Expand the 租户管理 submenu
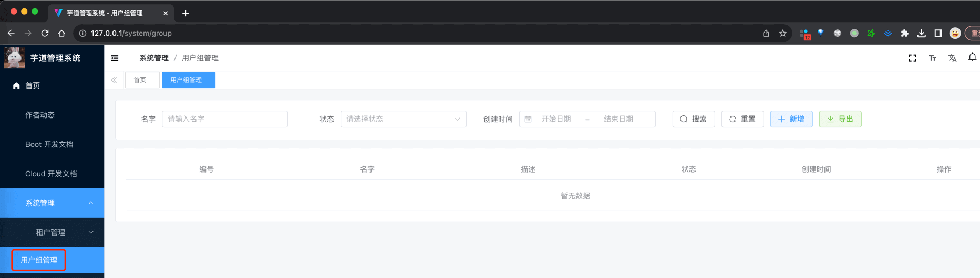Screen dimensions: 980x278 tap(52, 232)
